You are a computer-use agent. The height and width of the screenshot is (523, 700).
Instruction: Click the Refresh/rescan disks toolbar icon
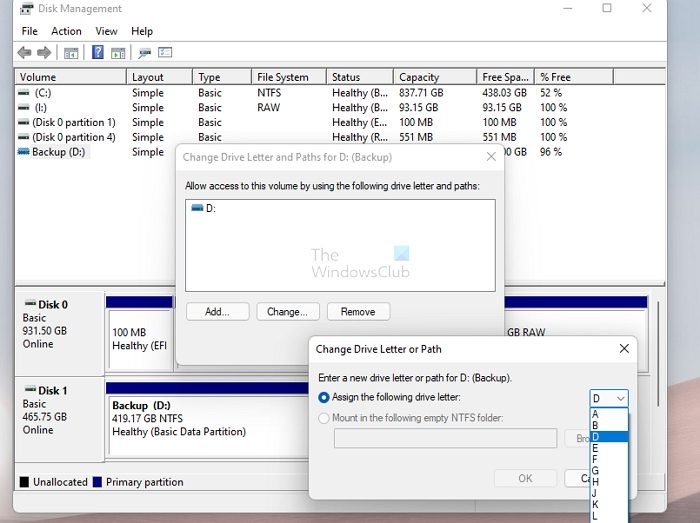coord(144,53)
